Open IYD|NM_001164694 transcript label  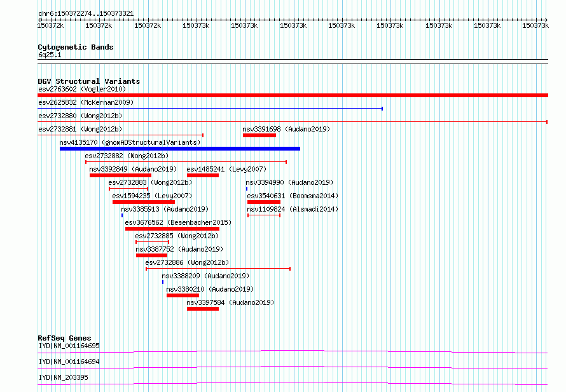(x=69, y=362)
